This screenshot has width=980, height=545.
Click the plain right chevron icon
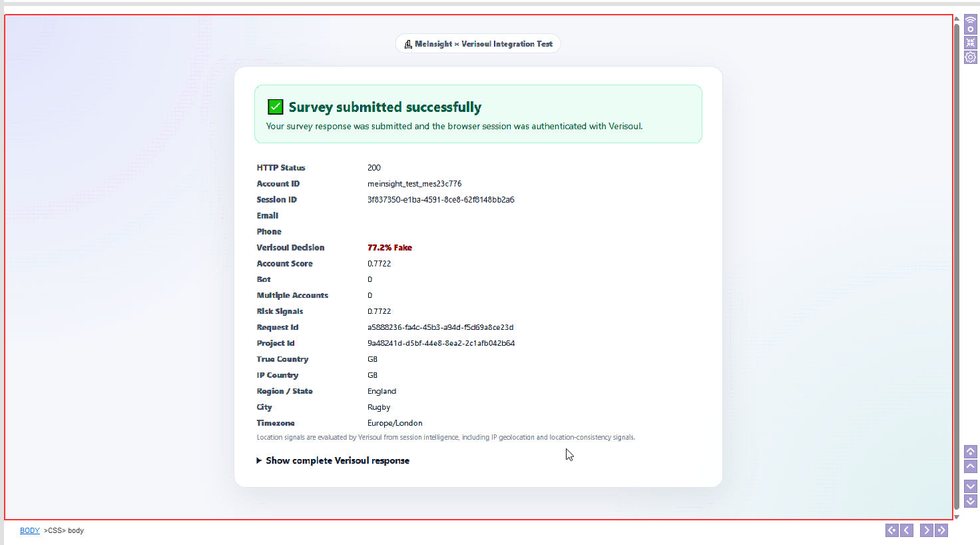(926, 530)
